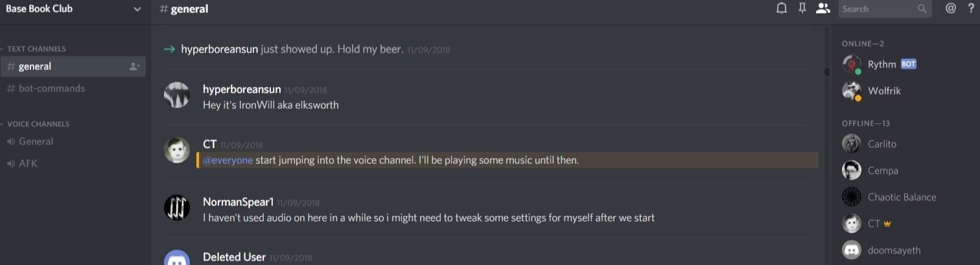Click NormanSpear1's avatar in chat
The width and height of the screenshot is (980, 265).
click(177, 207)
